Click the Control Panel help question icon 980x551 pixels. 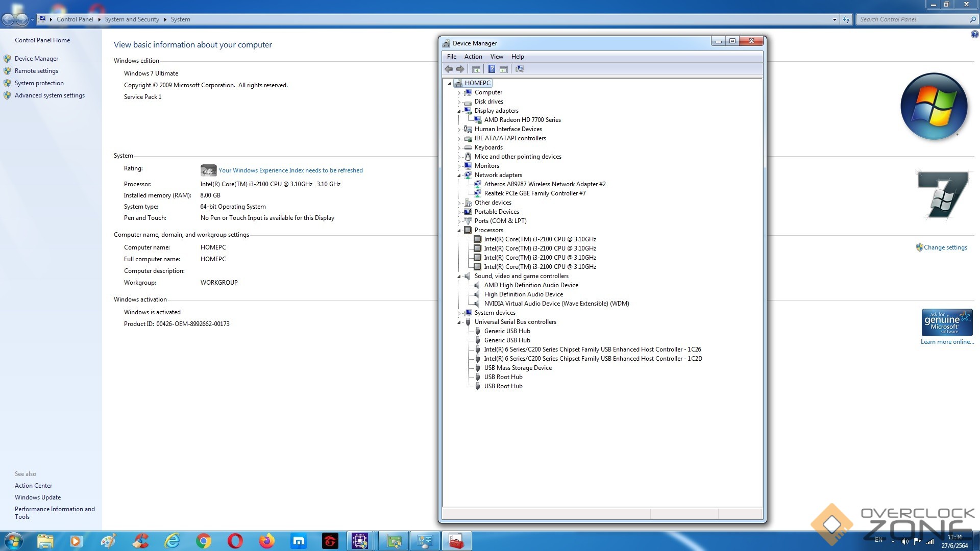click(974, 35)
